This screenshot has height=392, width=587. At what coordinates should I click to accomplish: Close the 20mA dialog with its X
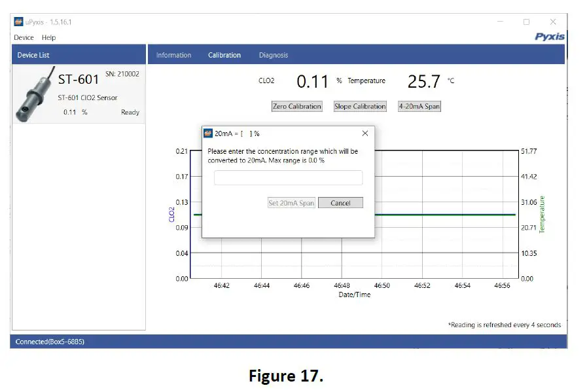[365, 133]
